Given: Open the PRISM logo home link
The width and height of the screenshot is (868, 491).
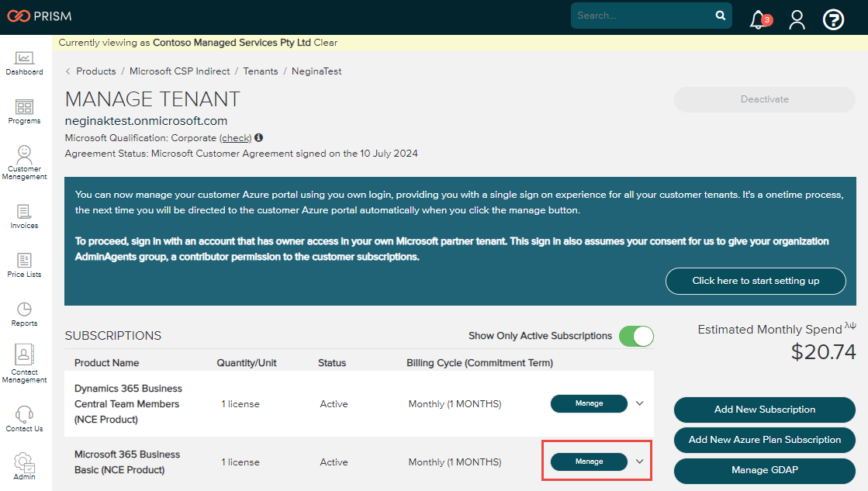Looking at the screenshot, I should (40, 16).
